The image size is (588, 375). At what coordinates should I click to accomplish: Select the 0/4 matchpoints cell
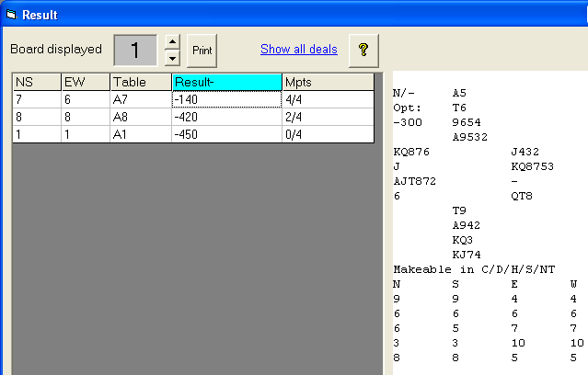click(329, 134)
